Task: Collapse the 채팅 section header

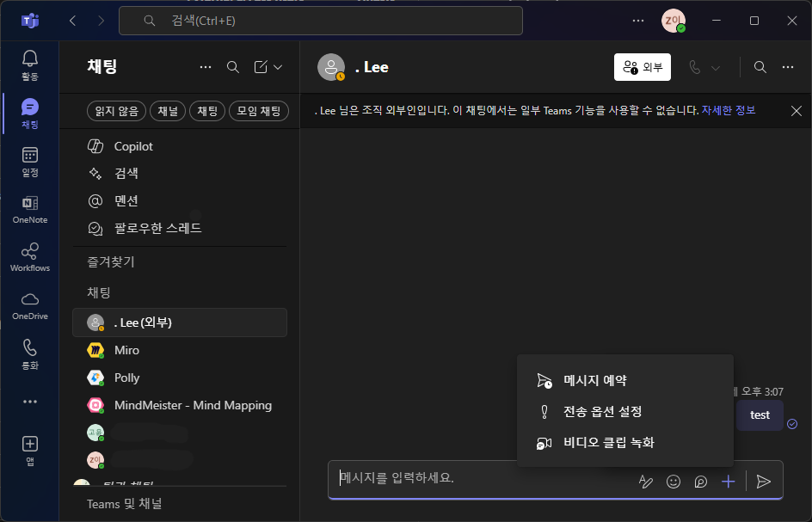Action: click(x=99, y=292)
